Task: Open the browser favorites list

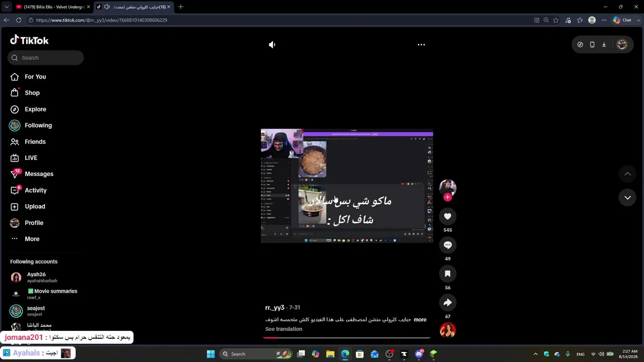Action: (x=580, y=20)
